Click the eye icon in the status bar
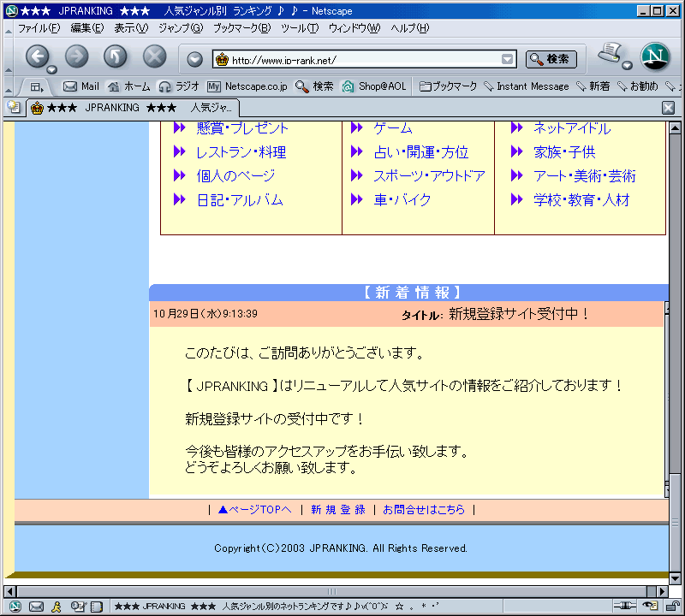685x616 pixels. tap(650, 606)
